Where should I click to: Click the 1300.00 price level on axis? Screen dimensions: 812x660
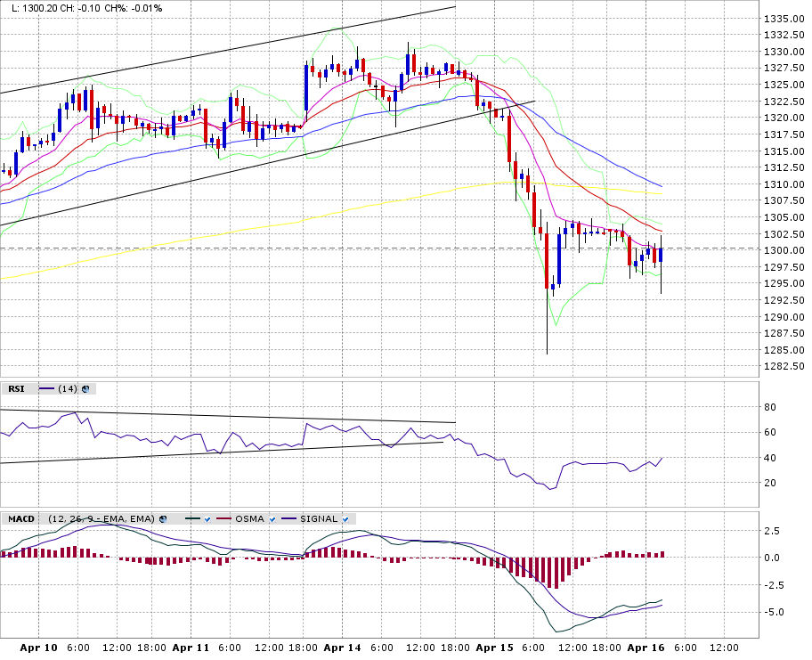point(784,250)
